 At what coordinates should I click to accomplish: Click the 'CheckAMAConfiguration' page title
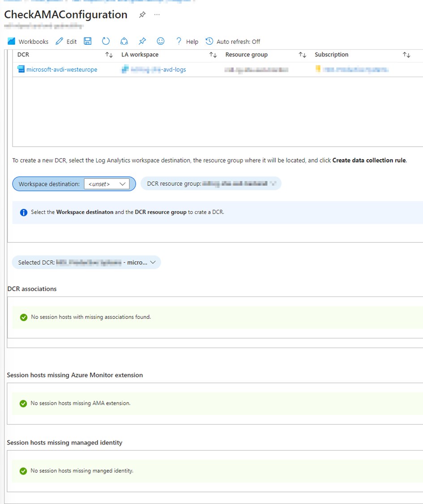[x=66, y=14]
